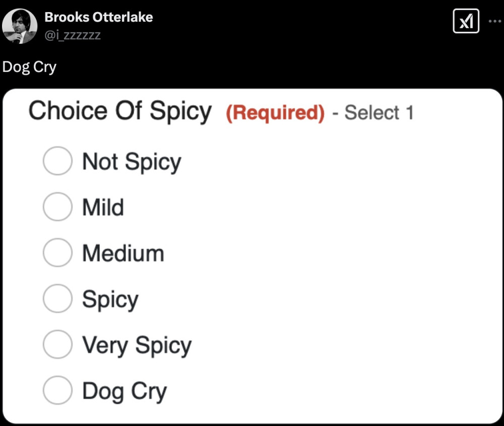The width and height of the screenshot is (504, 426).
Task: Click the @i_zzzzzz handle
Action: point(73,35)
